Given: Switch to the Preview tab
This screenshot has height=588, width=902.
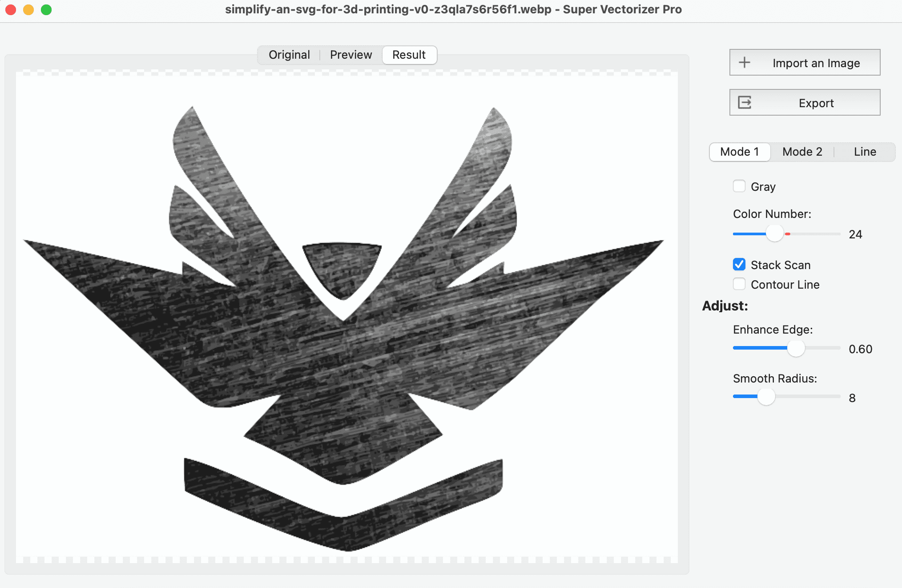Looking at the screenshot, I should click(351, 55).
